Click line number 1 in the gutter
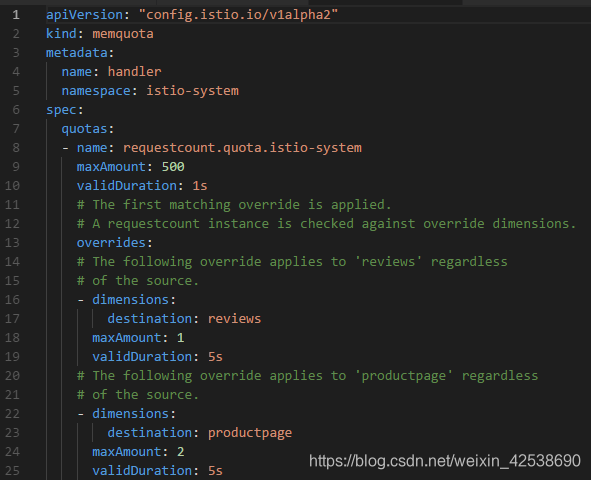This screenshot has height=480, width=591. [x=16, y=15]
